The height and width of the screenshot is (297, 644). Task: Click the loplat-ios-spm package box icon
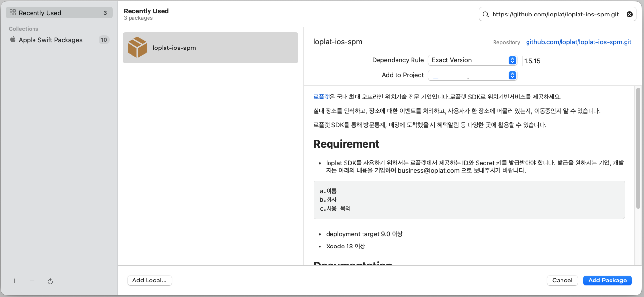138,47
